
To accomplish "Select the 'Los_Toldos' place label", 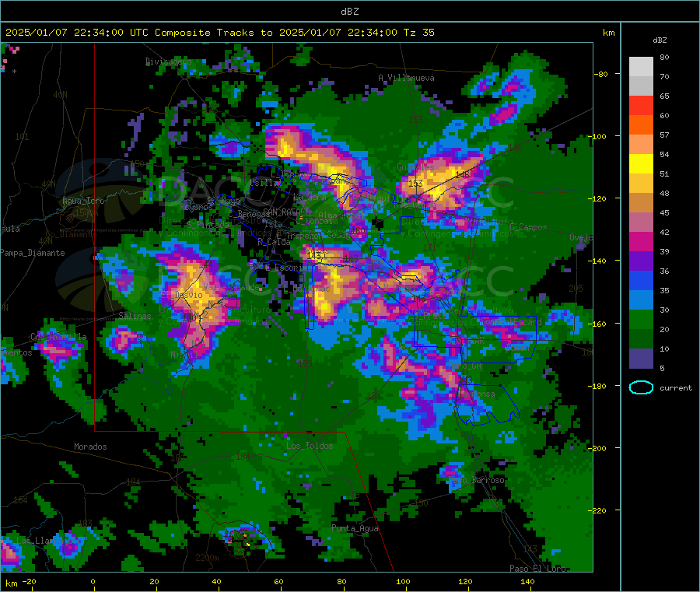I will (310, 446).
